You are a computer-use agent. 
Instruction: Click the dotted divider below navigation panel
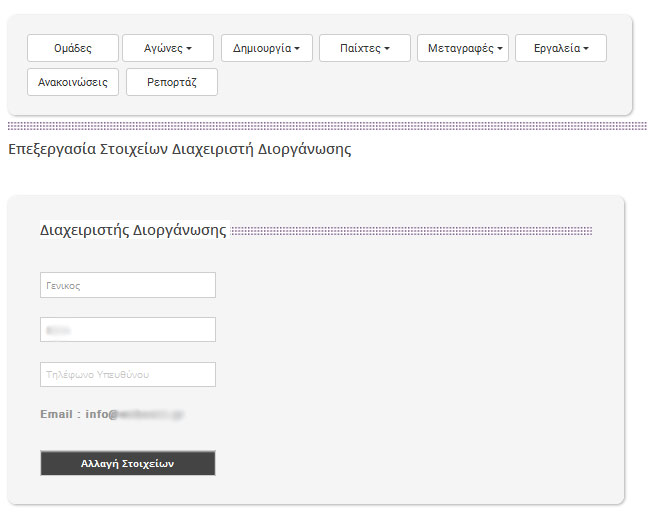pos(326,126)
